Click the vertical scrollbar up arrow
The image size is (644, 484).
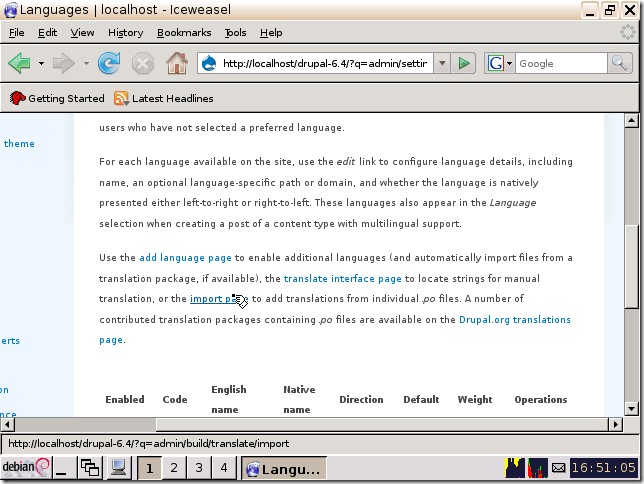[x=631, y=121]
